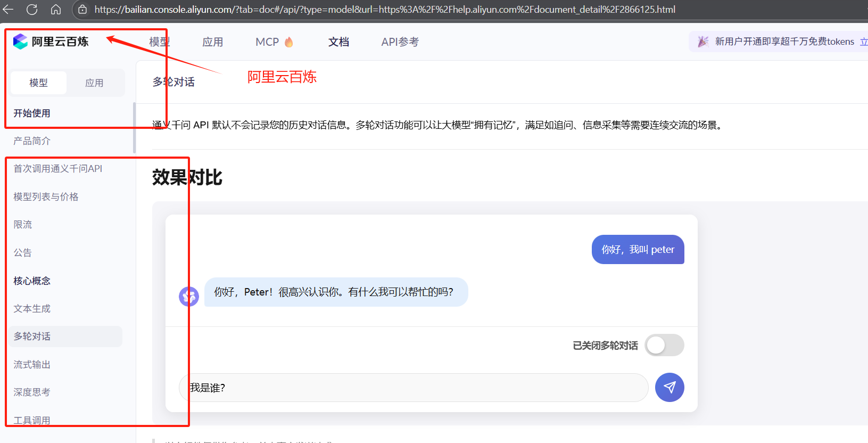
Task: Click the browser back arrow
Action: (x=8, y=10)
